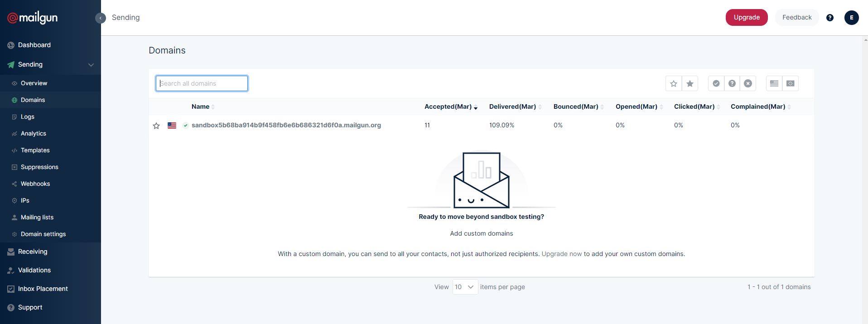Open the items per page dropdown
The width and height of the screenshot is (868, 324).
coord(465,287)
